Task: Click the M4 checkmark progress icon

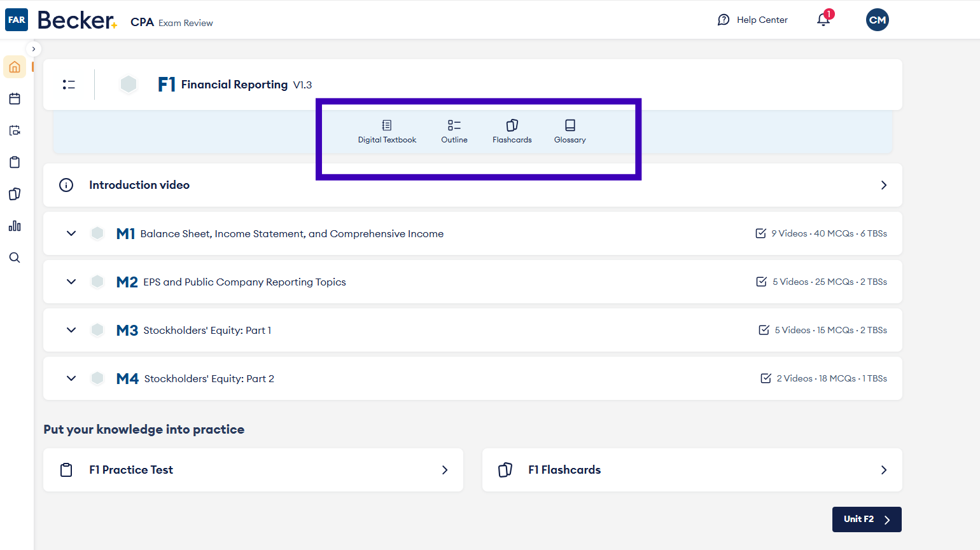Action: tap(766, 378)
